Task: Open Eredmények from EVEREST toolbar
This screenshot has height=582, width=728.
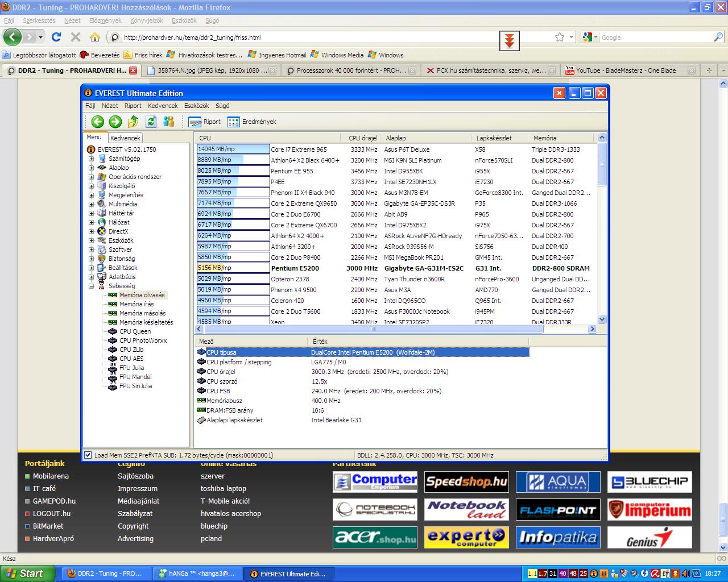Action: coord(251,122)
